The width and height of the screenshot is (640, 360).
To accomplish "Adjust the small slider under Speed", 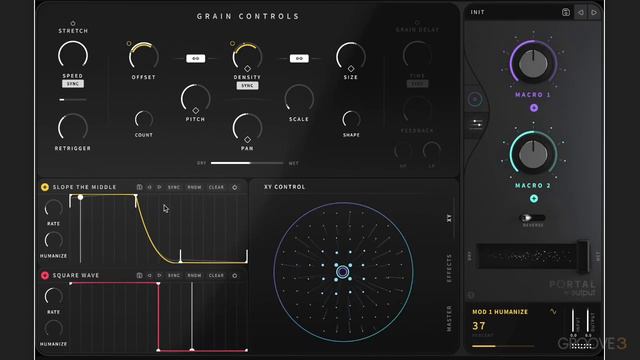I will point(73,100).
